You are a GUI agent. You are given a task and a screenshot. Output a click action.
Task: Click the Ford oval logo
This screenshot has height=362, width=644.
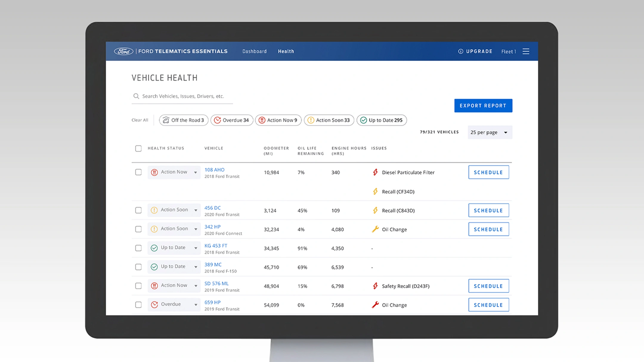tap(123, 51)
